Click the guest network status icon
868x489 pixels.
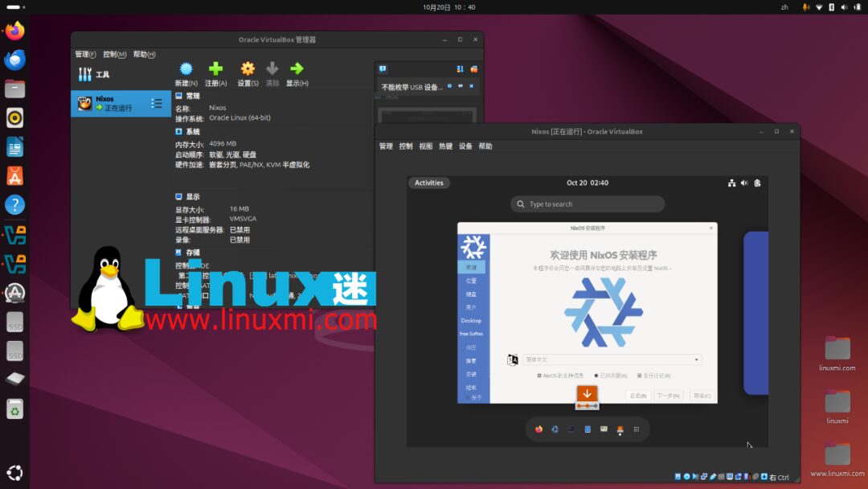732,183
